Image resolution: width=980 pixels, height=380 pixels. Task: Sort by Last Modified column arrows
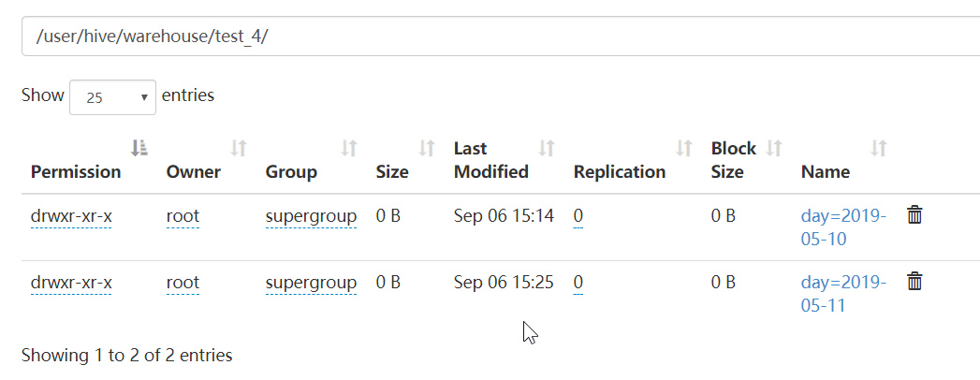(547, 148)
